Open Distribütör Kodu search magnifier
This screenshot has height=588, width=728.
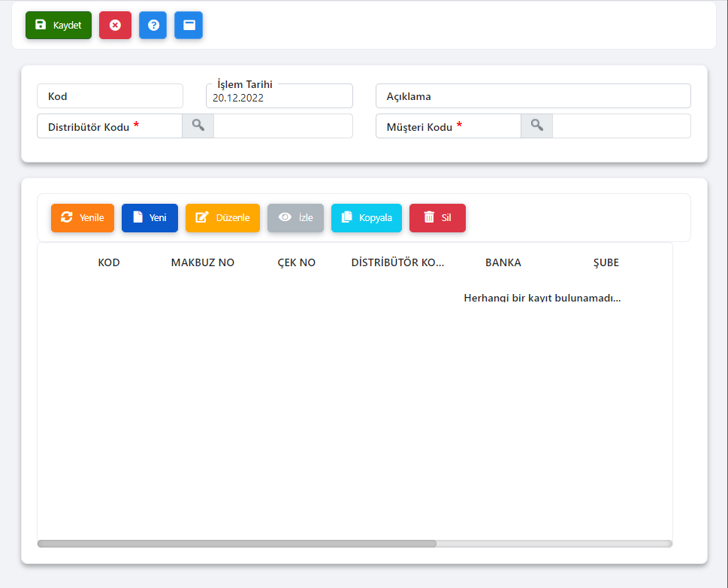[198, 126]
